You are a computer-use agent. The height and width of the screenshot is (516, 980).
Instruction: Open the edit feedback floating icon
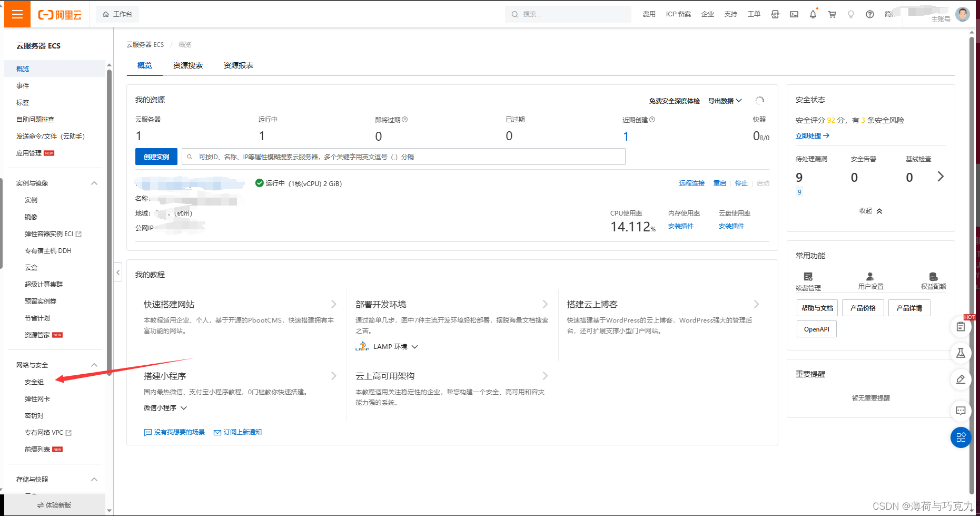pyautogui.click(x=961, y=379)
